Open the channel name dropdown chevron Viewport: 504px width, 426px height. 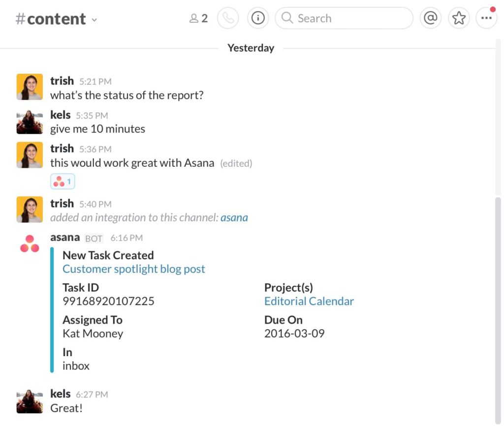[x=94, y=21]
